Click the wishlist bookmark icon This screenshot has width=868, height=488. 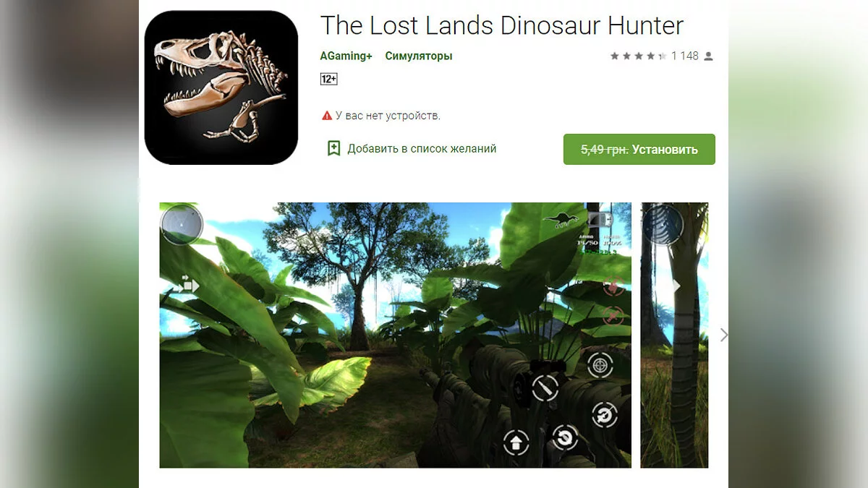333,148
